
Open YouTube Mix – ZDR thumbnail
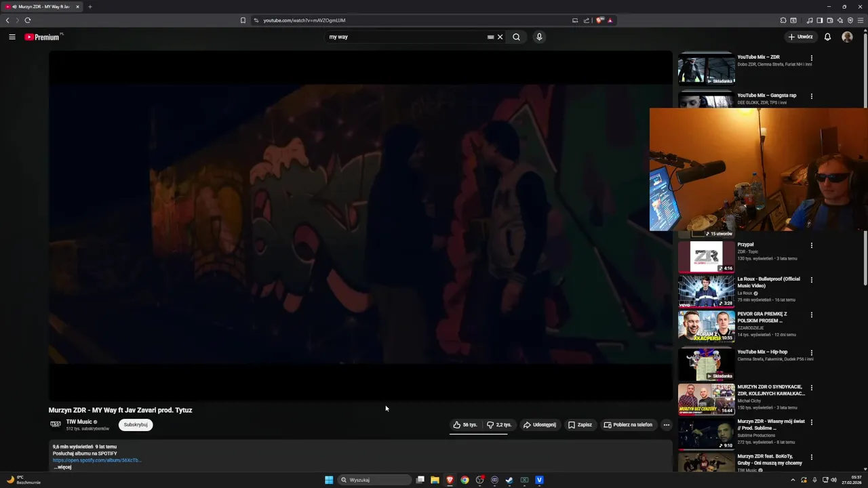706,69
